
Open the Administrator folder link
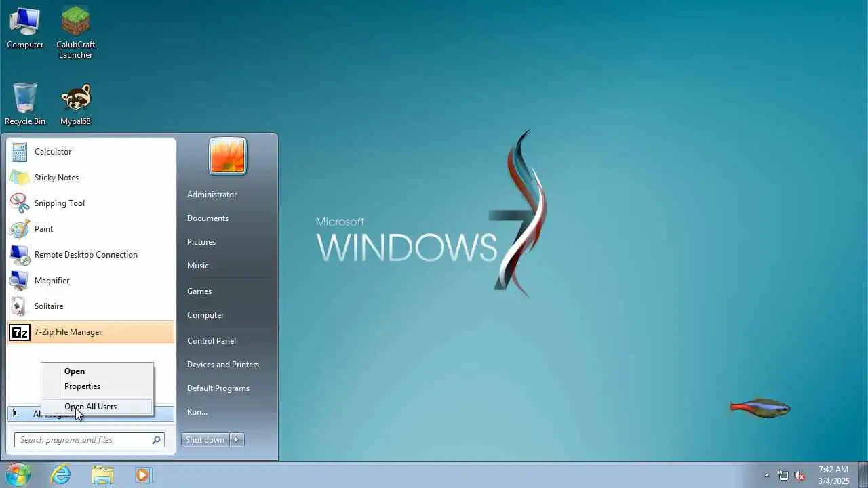(212, 195)
